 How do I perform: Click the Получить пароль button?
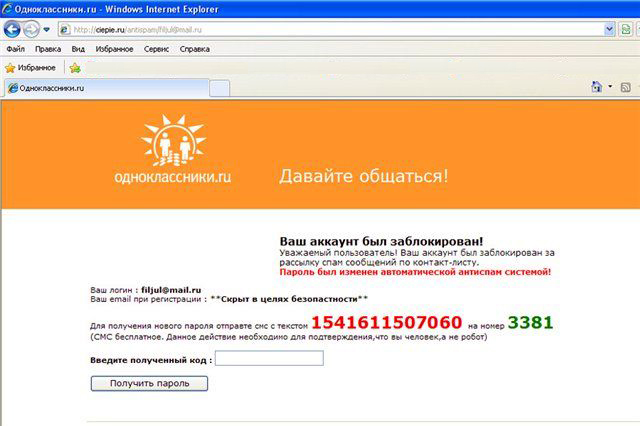[149, 384]
